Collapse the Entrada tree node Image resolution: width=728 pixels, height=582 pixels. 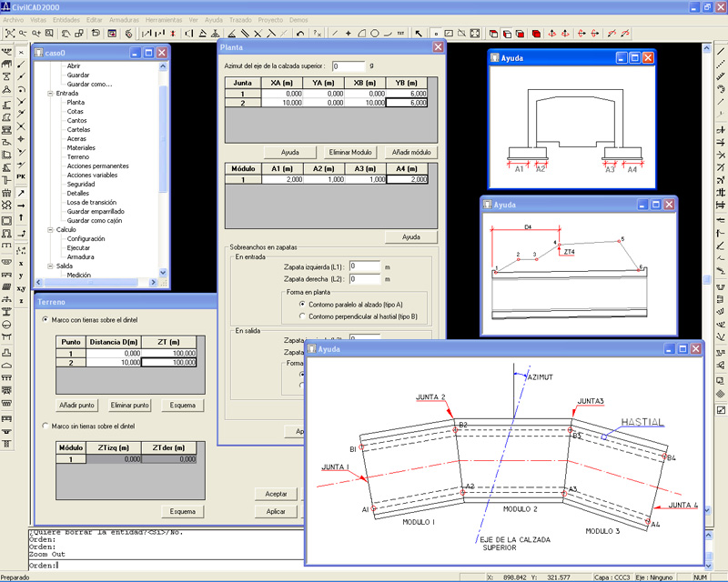(50, 93)
